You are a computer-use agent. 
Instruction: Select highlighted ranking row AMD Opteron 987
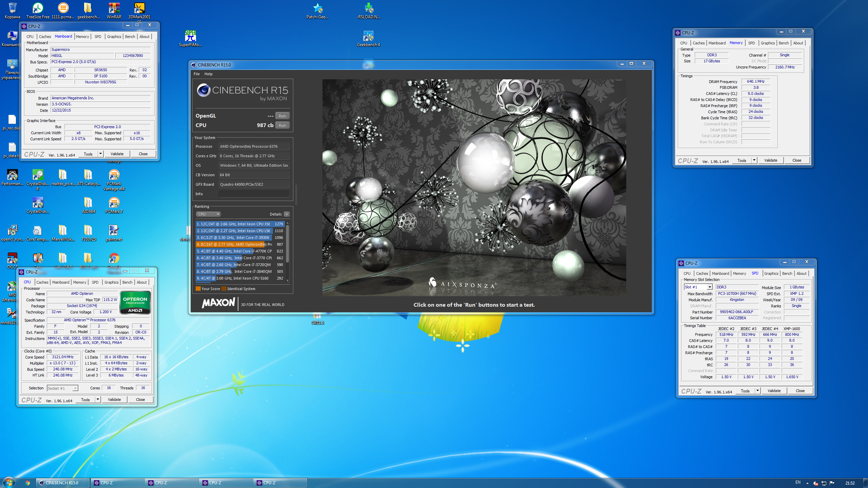click(240, 244)
